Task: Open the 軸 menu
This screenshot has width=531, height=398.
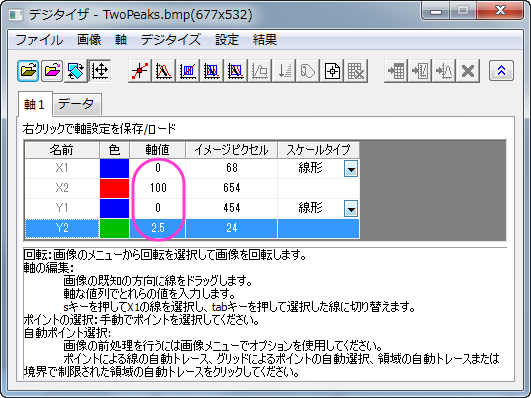Action: (121, 40)
